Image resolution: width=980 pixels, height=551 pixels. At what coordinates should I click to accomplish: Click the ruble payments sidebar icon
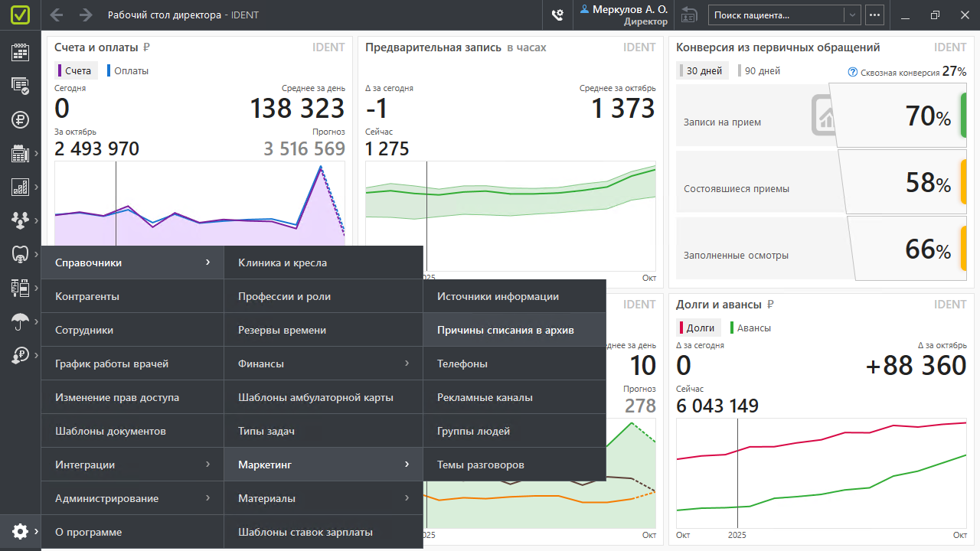click(20, 119)
